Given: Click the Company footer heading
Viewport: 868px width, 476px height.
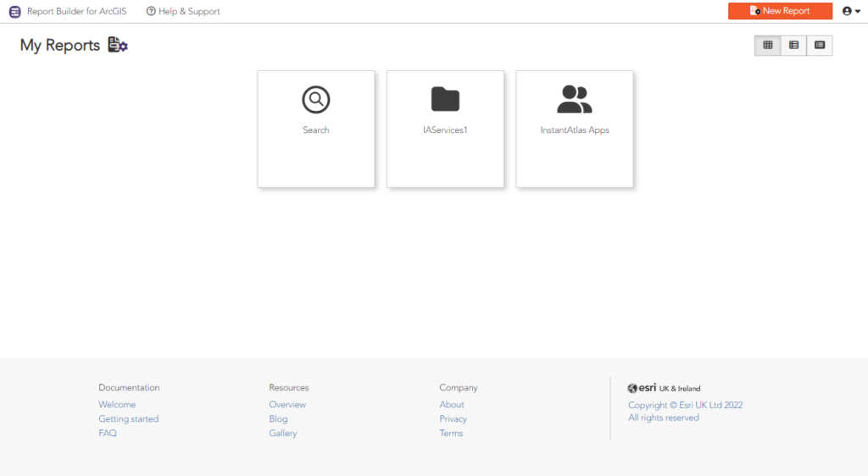Looking at the screenshot, I should pyautogui.click(x=459, y=388).
